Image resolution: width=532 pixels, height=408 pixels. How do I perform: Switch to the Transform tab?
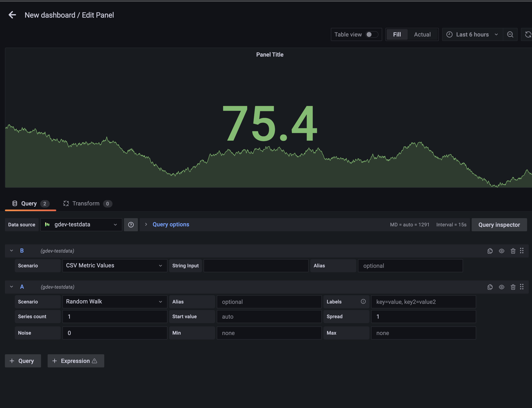[x=86, y=203]
